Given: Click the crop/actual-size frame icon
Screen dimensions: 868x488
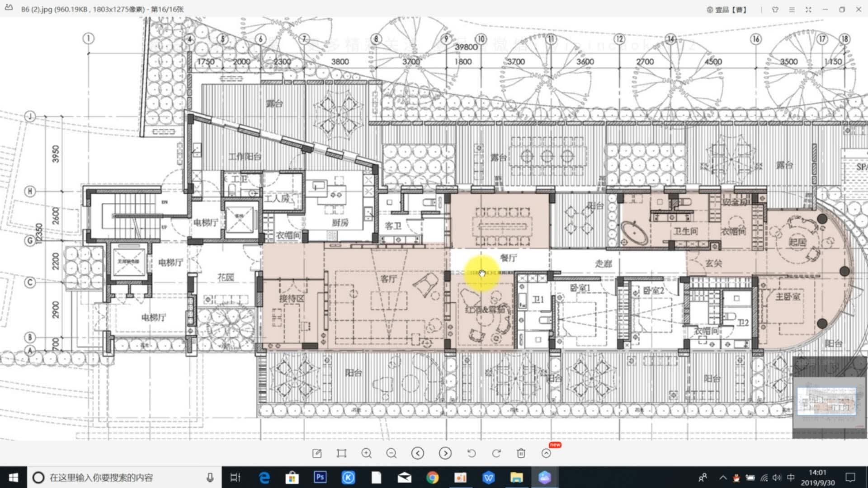Looking at the screenshot, I should [x=341, y=453].
